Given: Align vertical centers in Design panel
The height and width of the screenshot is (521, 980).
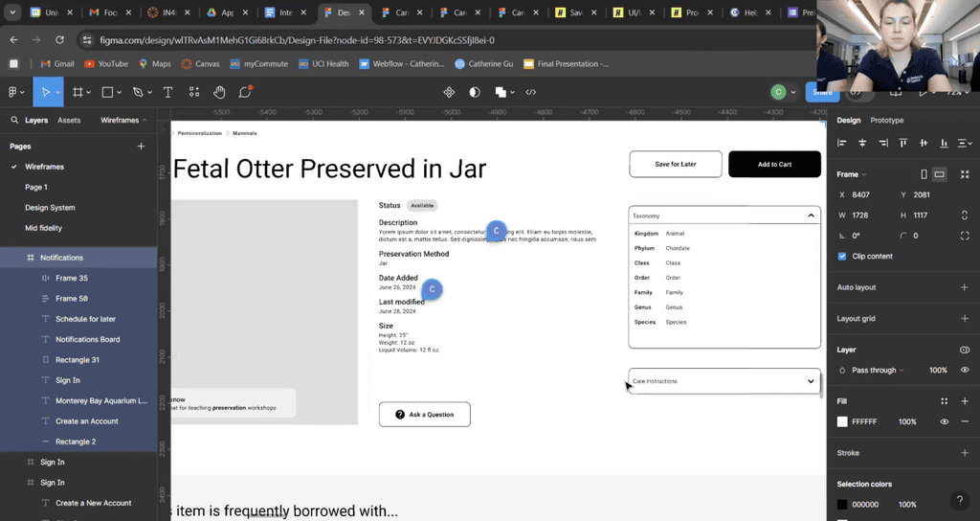Looking at the screenshot, I should click(924, 144).
